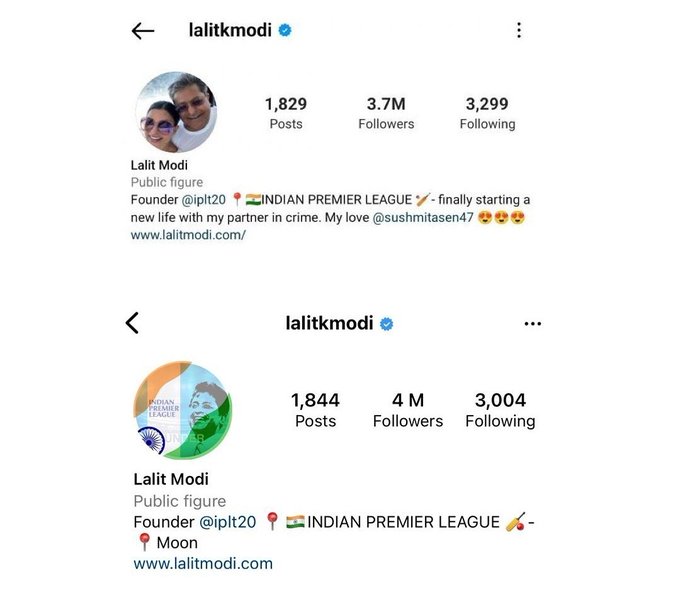The width and height of the screenshot is (680, 614).
Task: Tap the Moon location text in bio
Action: click(x=177, y=543)
